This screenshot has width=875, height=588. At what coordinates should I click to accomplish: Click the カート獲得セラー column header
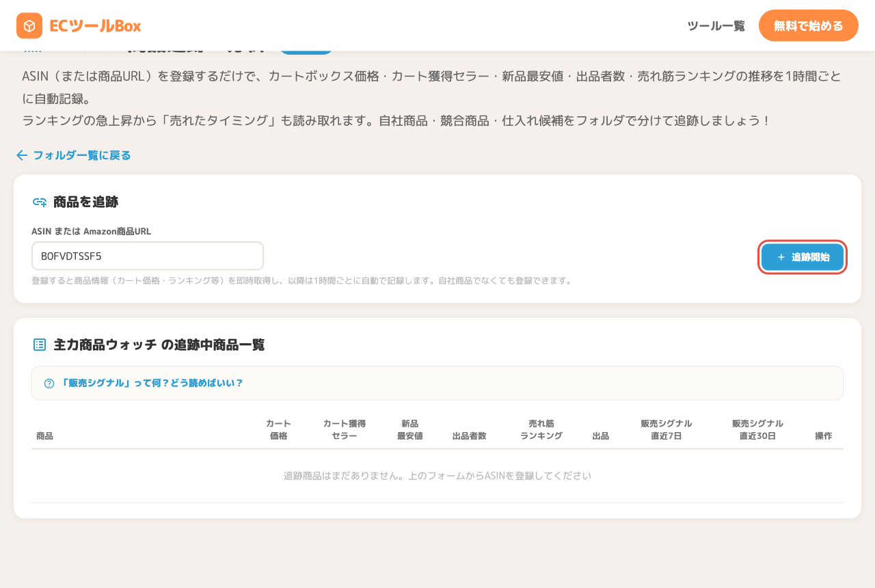click(x=345, y=429)
